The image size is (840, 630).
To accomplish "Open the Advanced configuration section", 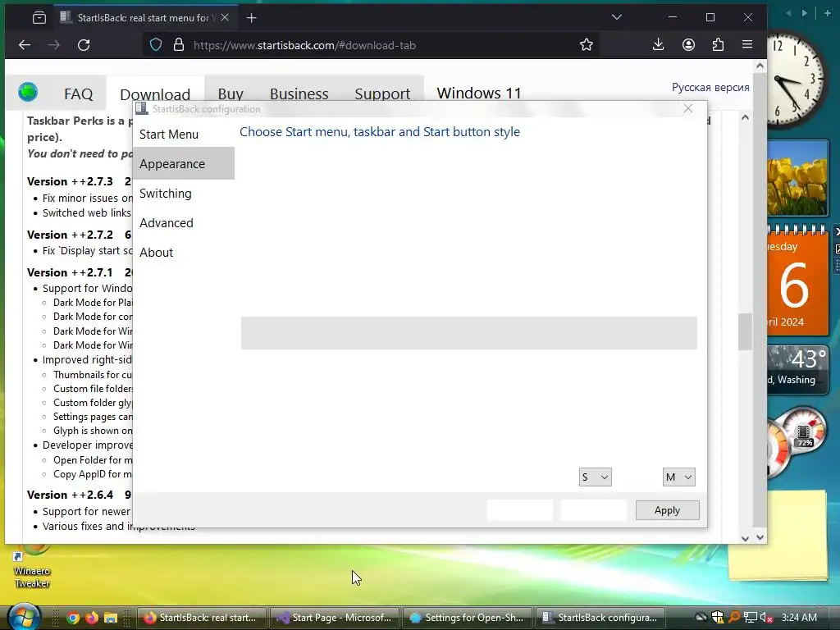I will (184, 223).
